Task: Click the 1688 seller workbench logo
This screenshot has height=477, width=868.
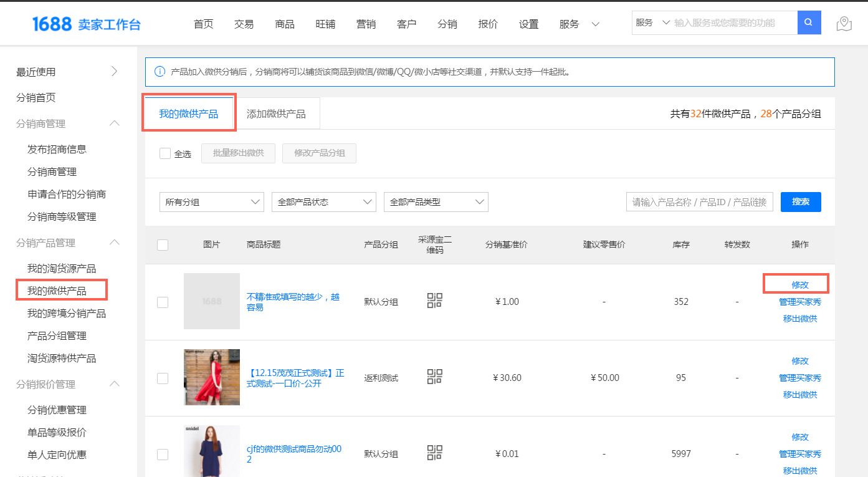Action: pyautogui.click(x=87, y=24)
